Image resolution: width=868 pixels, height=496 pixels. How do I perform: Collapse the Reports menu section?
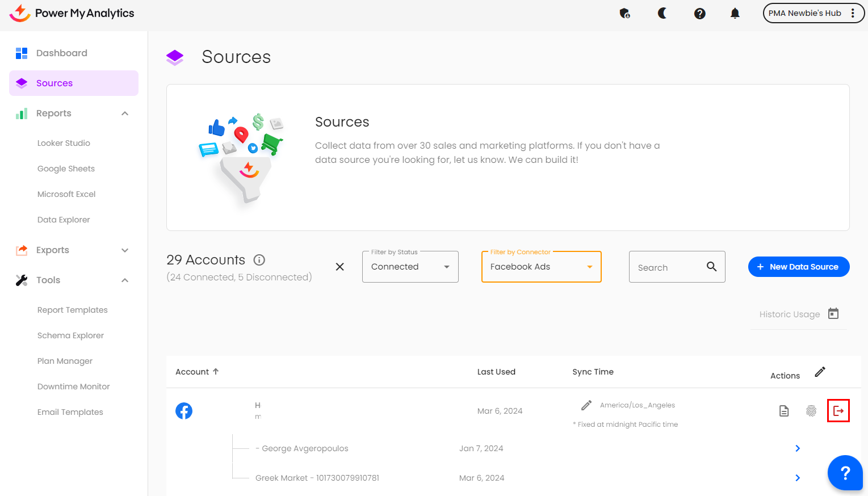tap(125, 114)
